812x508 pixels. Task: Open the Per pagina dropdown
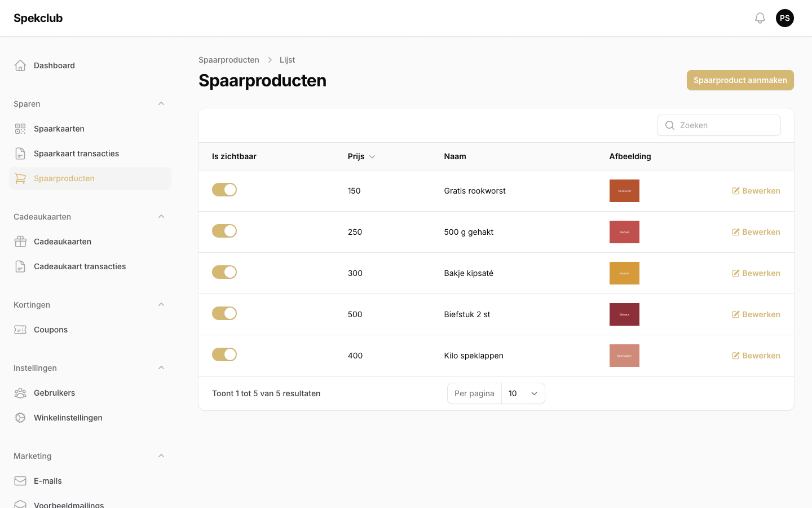[523, 393]
